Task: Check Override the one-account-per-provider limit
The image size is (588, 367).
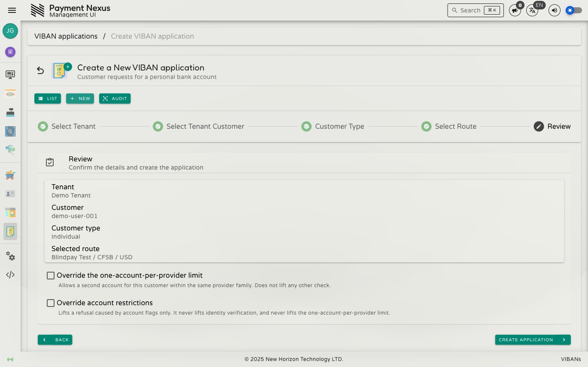Action: (x=51, y=276)
